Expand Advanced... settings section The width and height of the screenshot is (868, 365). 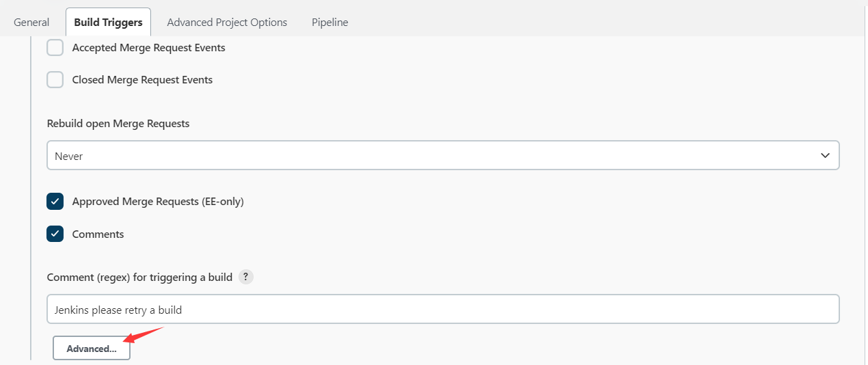point(92,349)
